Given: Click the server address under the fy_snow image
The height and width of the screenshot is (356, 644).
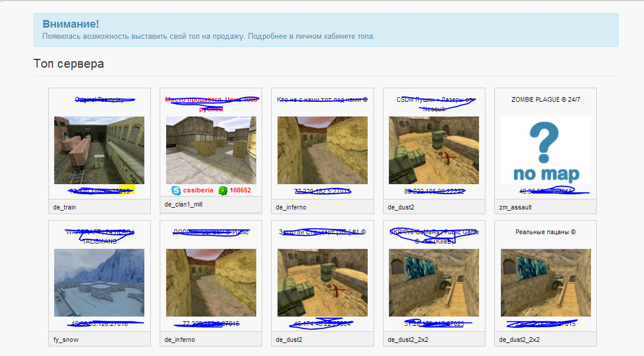Looking at the screenshot, I should click(x=100, y=324).
